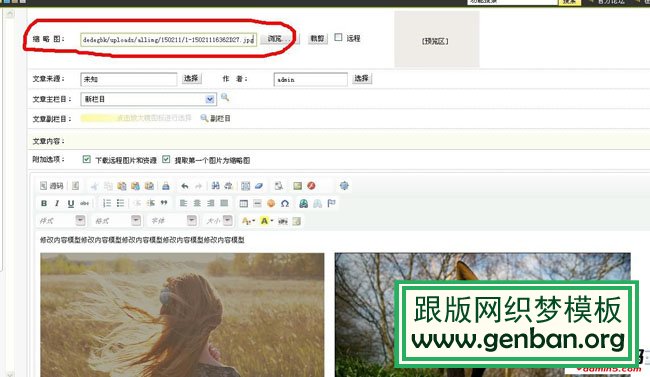
Task: Increase the paragraph indent
Action: 151,203
